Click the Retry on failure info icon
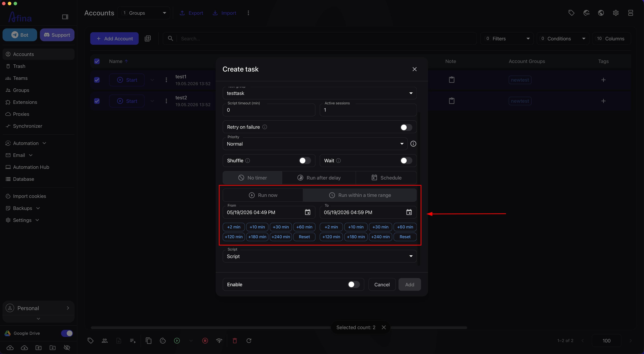This screenshot has height=354, width=644. coord(264,127)
